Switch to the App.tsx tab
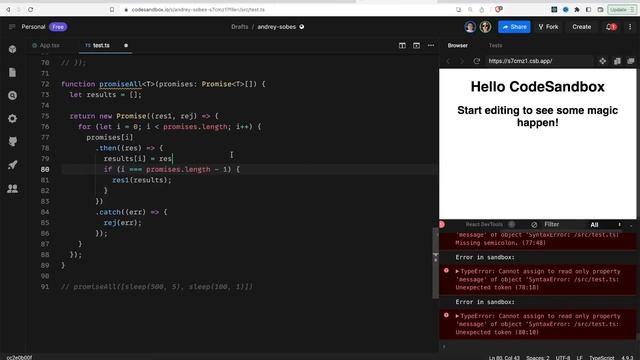The width and height of the screenshot is (640, 360). 46,45
